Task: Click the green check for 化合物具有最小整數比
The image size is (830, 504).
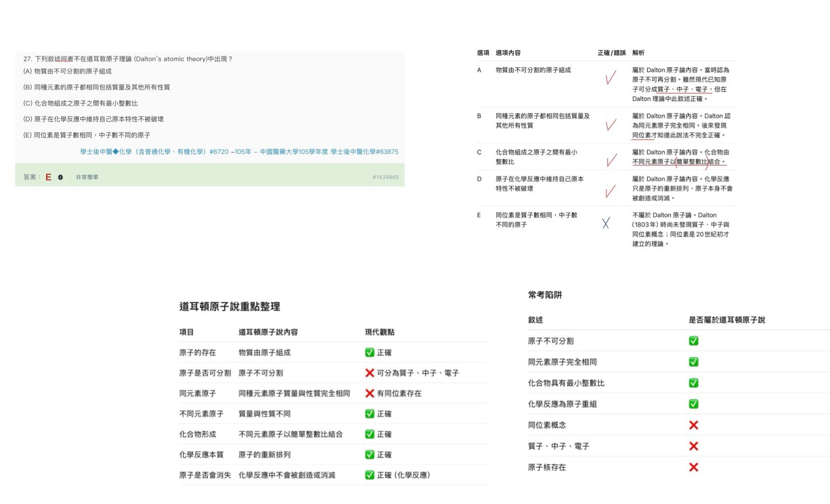Action: (694, 383)
